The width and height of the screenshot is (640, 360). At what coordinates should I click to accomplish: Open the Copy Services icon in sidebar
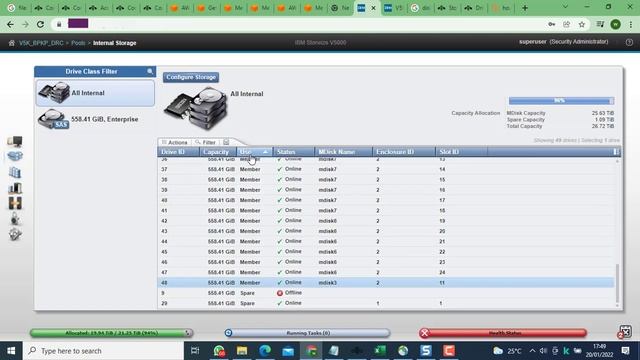[x=15, y=203]
